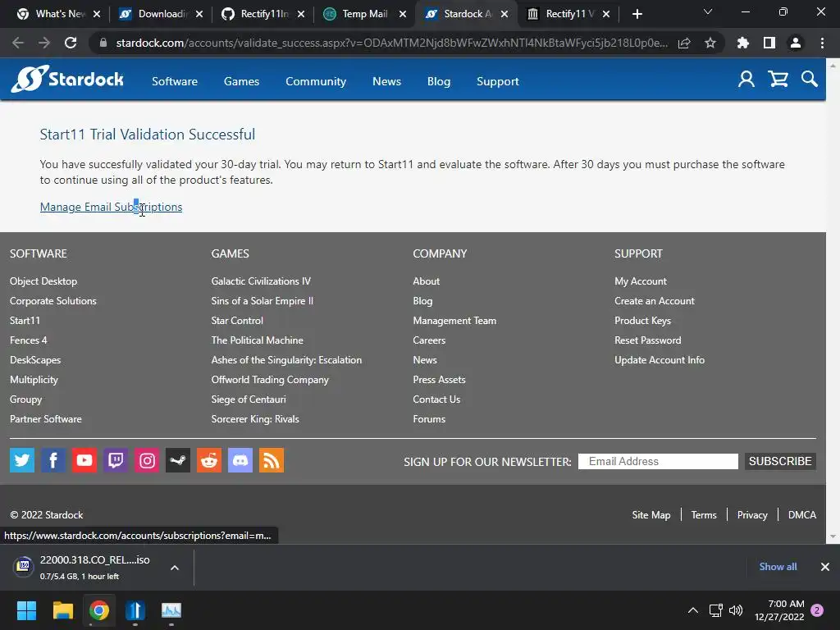Close the downloads bar
840x630 pixels.
[825, 567]
